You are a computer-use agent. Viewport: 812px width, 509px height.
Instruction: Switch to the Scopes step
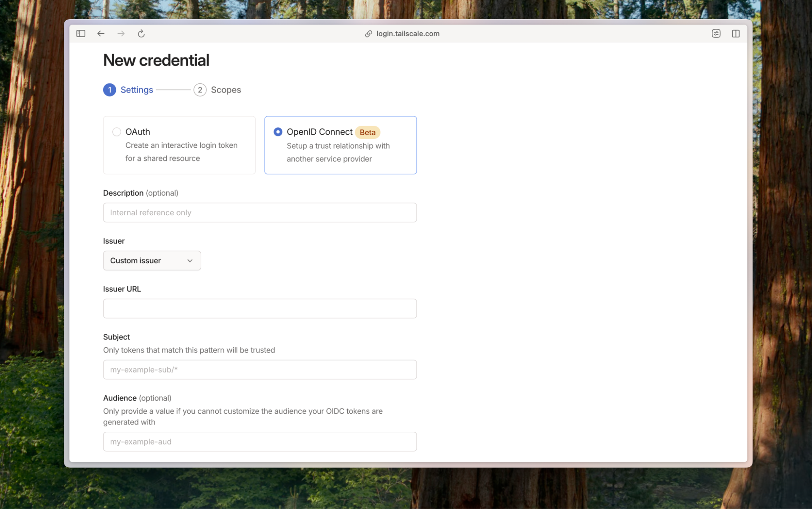[x=225, y=90]
